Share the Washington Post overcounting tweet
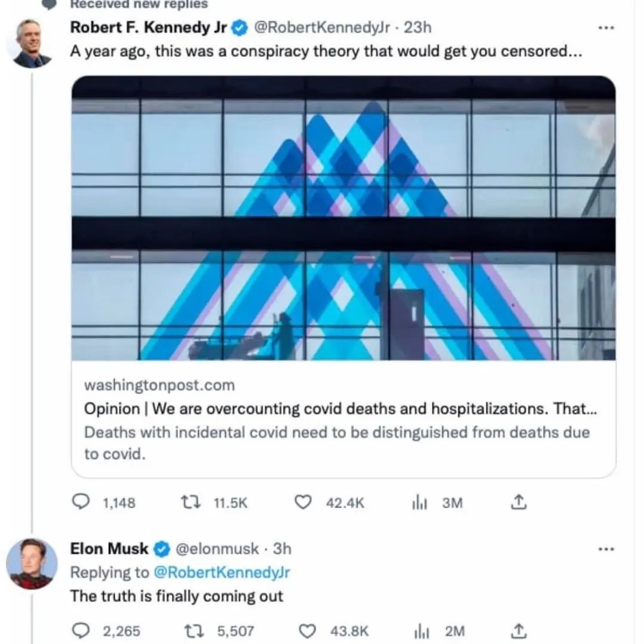 519,503
